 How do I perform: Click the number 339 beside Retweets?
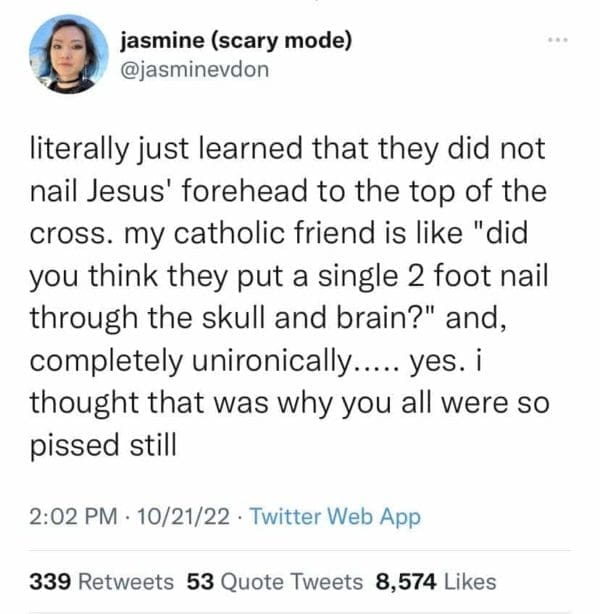click(x=48, y=581)
